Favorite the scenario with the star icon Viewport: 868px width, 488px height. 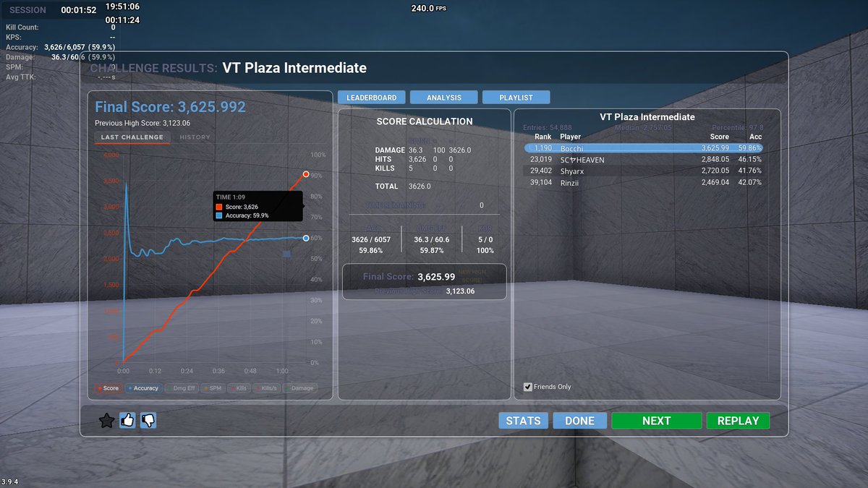(x=106, y=421)
